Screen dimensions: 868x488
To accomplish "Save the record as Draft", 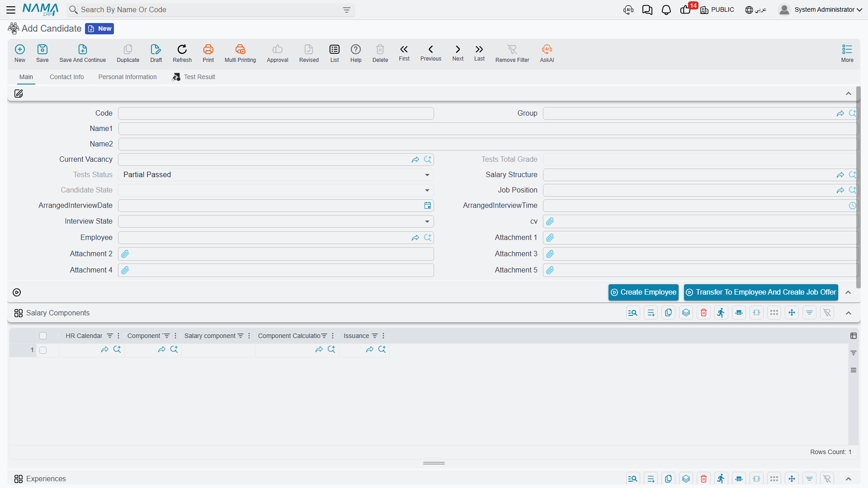I will (x=156, y=53).
